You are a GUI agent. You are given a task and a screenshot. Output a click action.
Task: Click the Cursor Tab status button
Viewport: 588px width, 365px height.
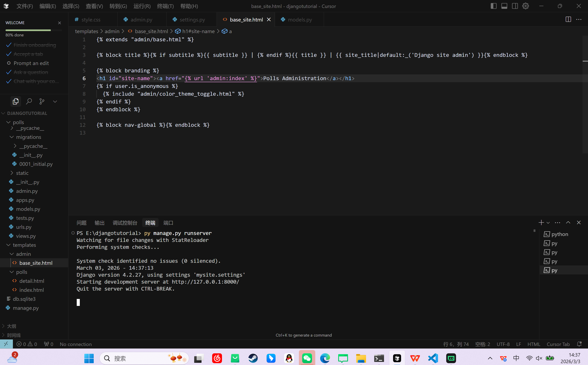click(558, 344)
